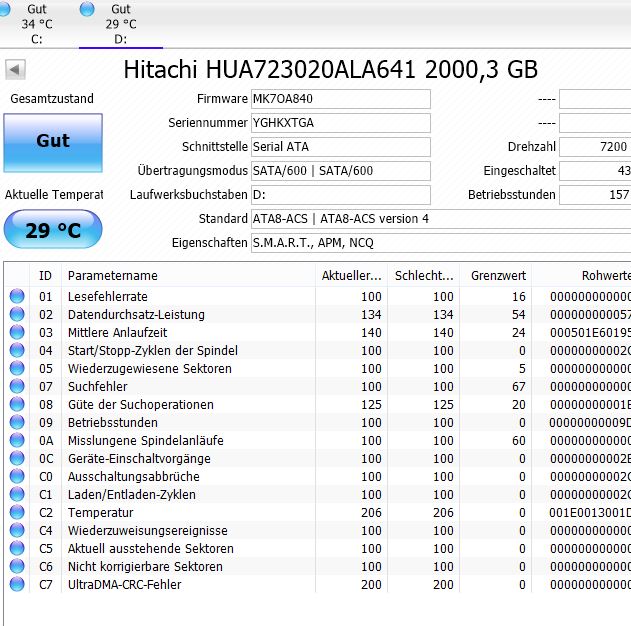
Task: Click the Eigenschaften field S.M.A.R.T., APM, NCQ
Action: (441, 243)
